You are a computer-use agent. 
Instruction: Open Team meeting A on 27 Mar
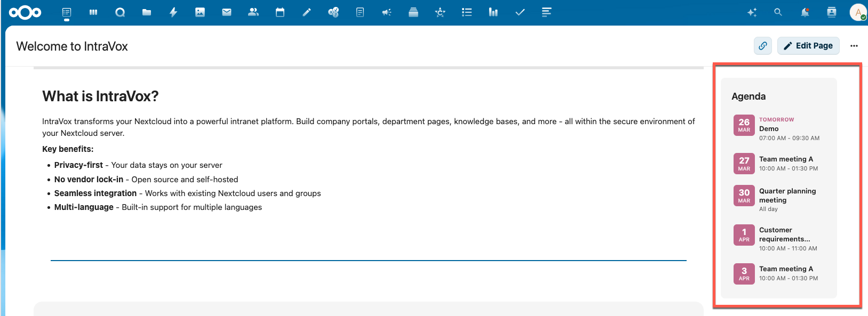pos(778,164)
